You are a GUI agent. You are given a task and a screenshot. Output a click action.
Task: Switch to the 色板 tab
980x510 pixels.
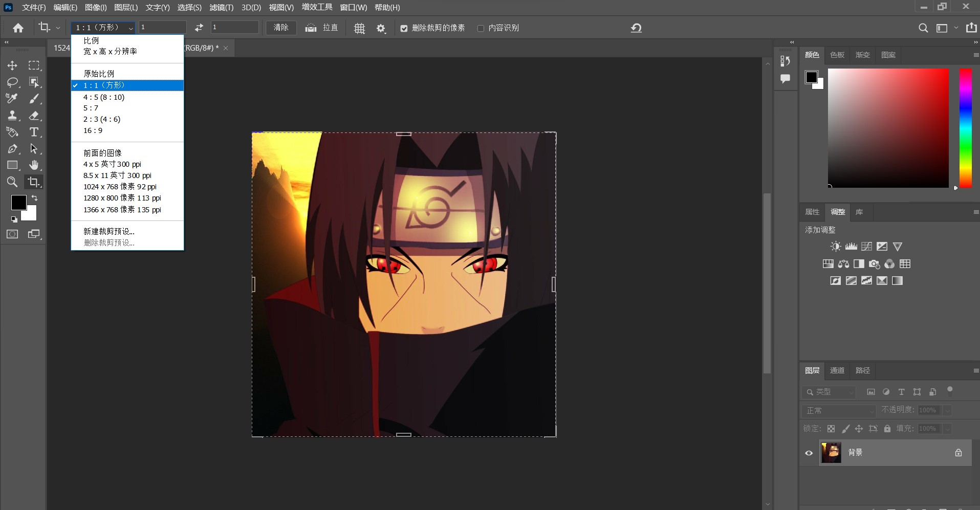[x=837, y=55]
